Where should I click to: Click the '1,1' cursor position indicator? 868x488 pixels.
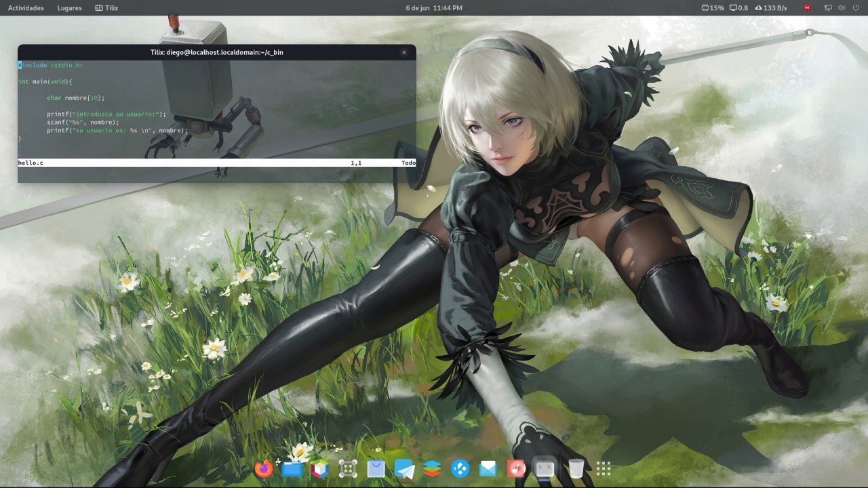point(356,163)
